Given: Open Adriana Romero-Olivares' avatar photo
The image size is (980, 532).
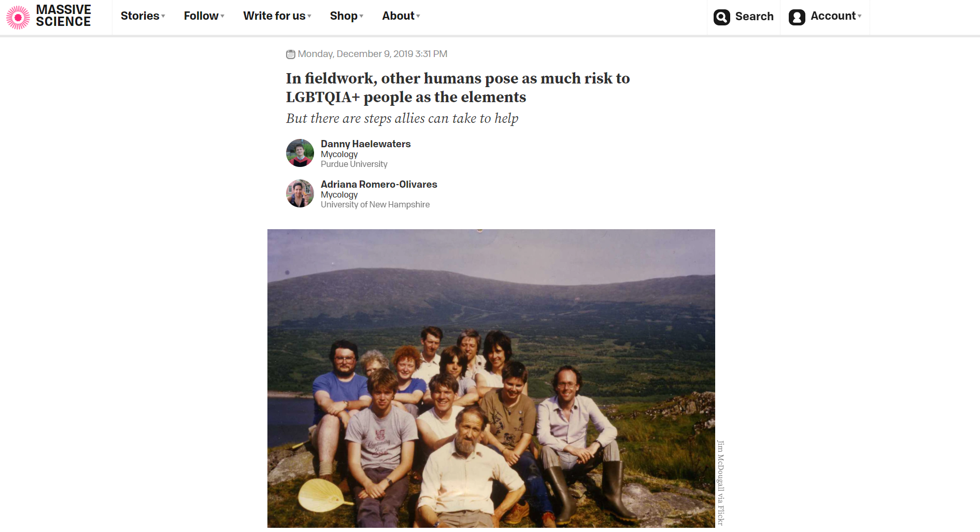Looking at the screenshot, I should [300, 193].
